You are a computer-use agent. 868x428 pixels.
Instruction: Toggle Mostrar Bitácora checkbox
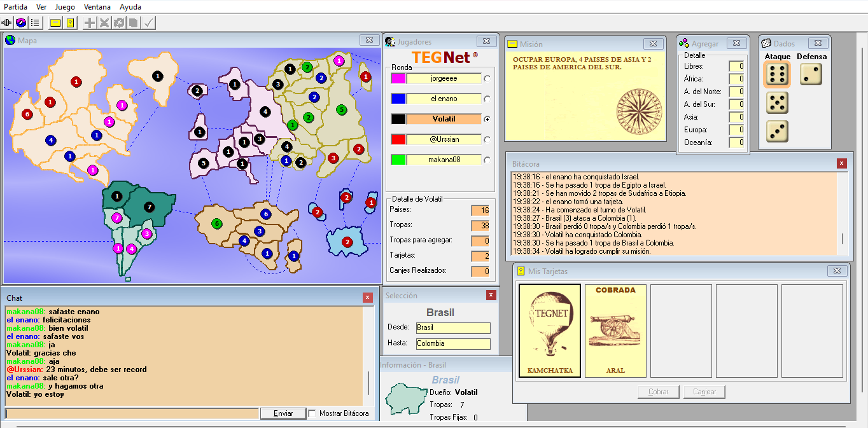point(312,413)
